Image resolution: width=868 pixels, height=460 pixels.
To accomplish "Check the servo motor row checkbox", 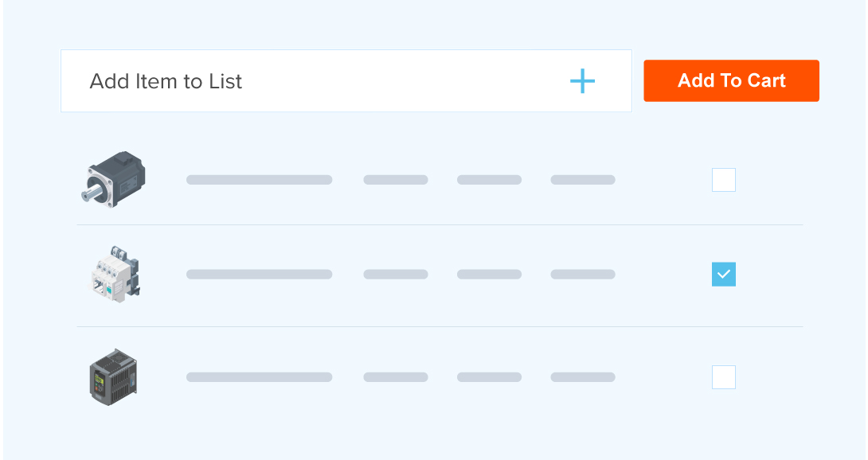I will pos(723,180).
